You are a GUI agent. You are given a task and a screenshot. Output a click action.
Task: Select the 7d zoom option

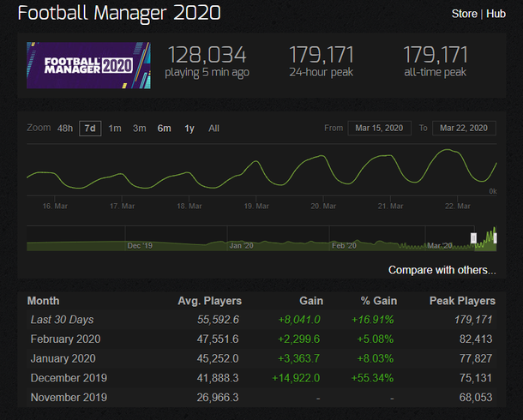pos(90,129)
